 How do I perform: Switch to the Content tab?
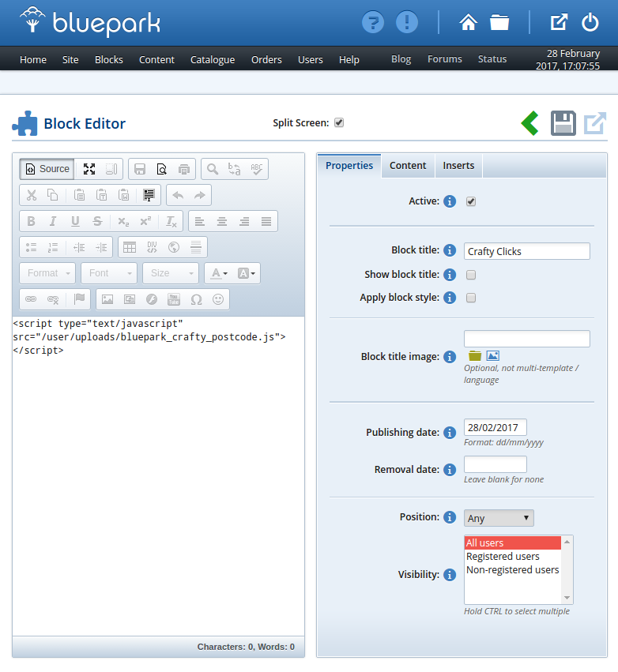pos(408,165)
